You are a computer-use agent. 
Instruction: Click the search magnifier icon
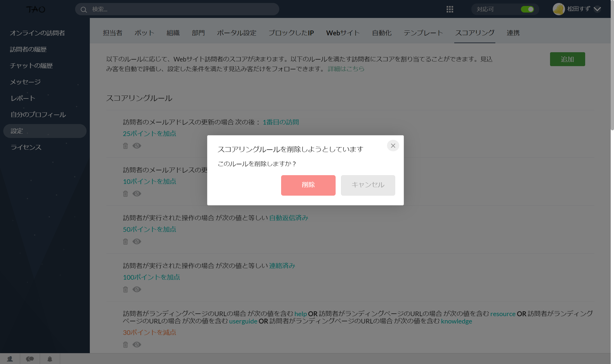tap(84, 10)
